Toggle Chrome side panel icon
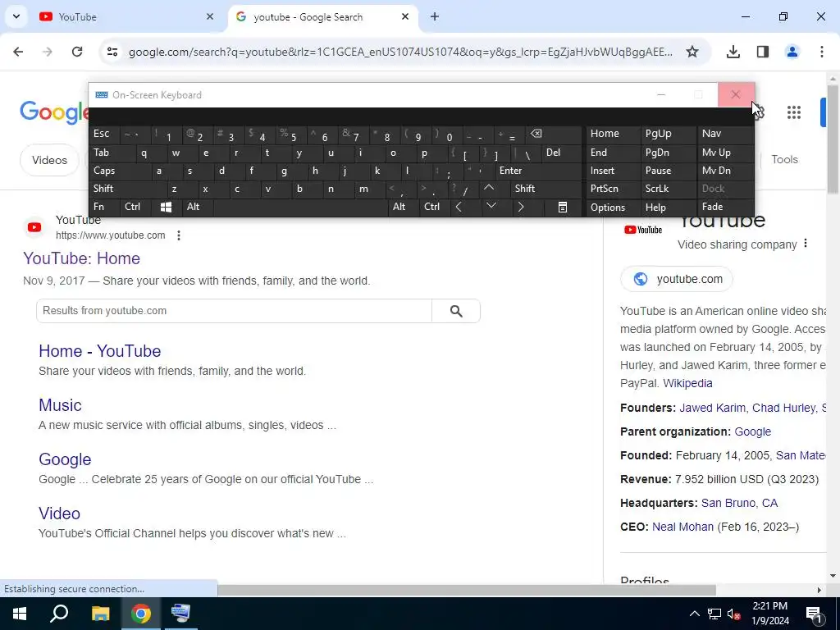Viewport: 840px width, 630px height. tap(763, 52)
